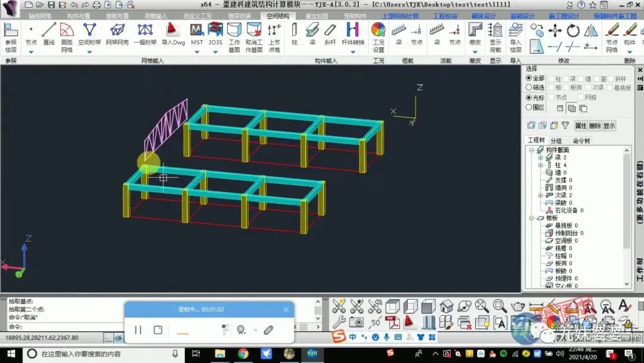Open dropdown arrow under 空间桁架

click(x=89, y=52)
